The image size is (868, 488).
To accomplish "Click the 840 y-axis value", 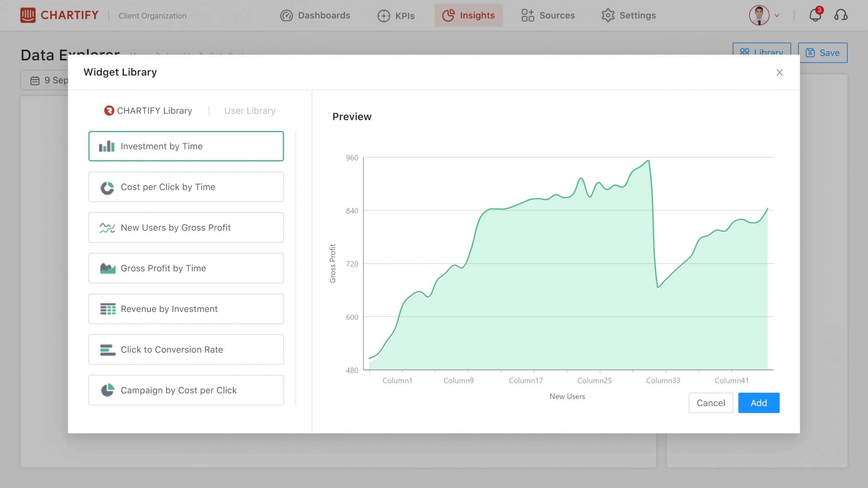I will 352,211.
